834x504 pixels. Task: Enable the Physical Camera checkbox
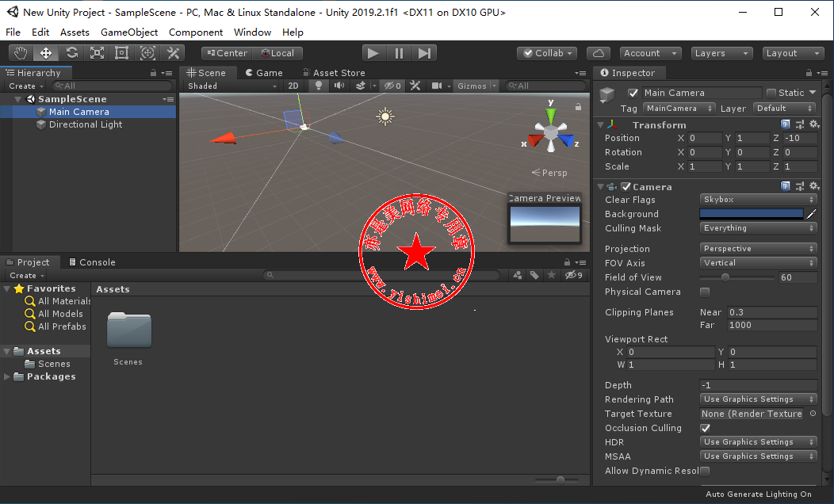[x=705, y=292]
